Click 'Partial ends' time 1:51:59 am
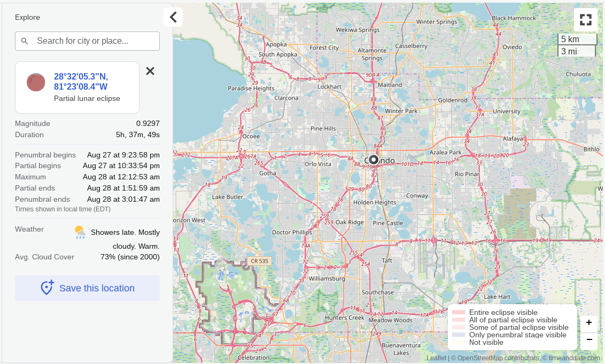The height and width of the screenshot is (364, 605). pyautogui.click(x=123, y=188)
